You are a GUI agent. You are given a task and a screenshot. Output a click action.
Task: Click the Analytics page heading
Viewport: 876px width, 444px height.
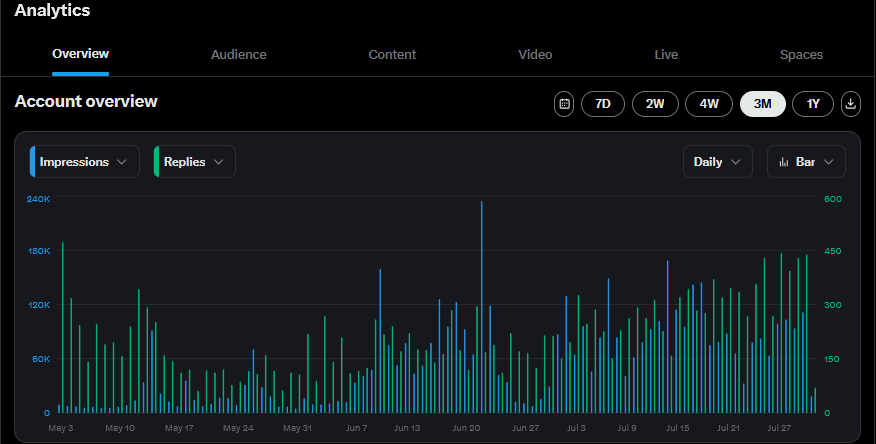point(52,10)
